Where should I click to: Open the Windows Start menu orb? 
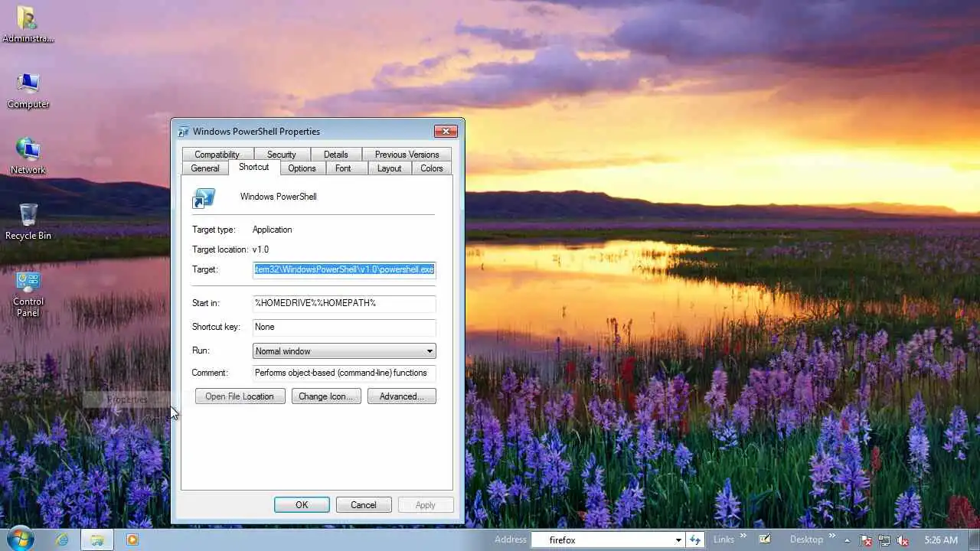[x=19, y=539]
